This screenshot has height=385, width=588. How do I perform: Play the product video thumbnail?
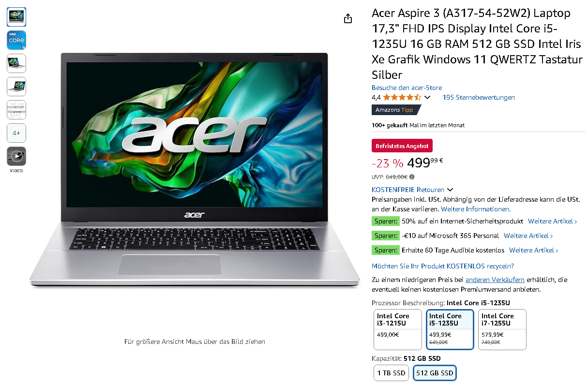click(x=16, y=156)
